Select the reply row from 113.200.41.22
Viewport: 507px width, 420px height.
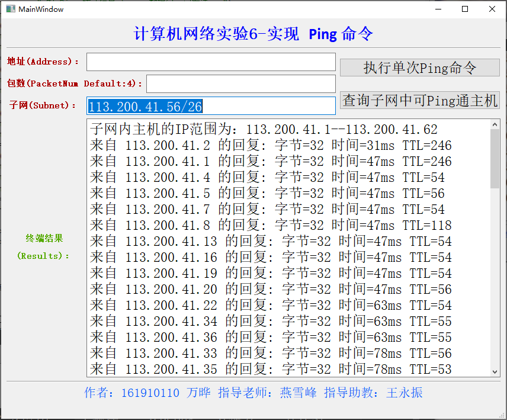click(271, 305)
